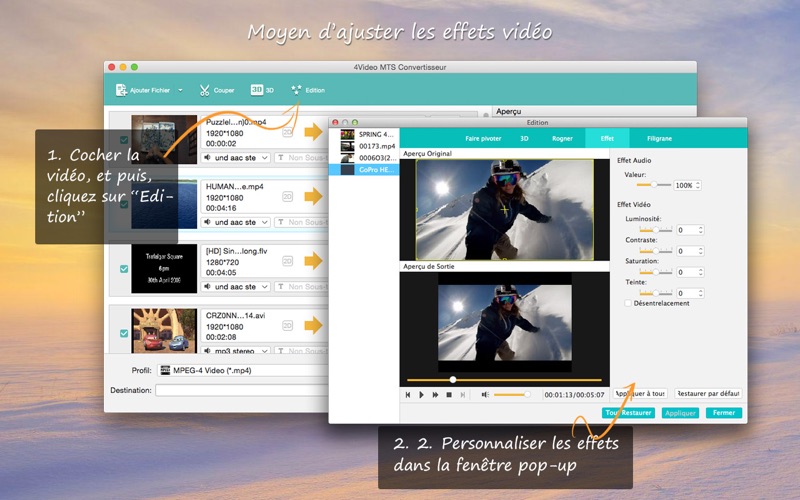Switch to the Filigrane tab
800x500 pixels.
(x=659, y=138)
